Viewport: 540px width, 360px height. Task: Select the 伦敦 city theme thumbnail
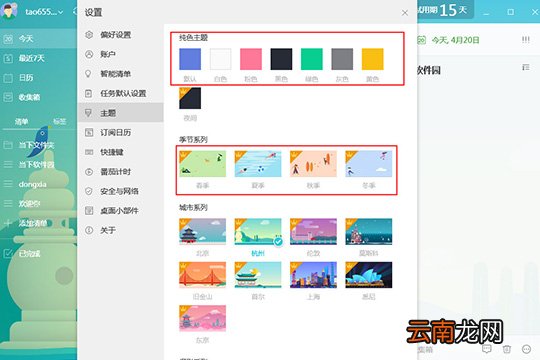(313, 231)
